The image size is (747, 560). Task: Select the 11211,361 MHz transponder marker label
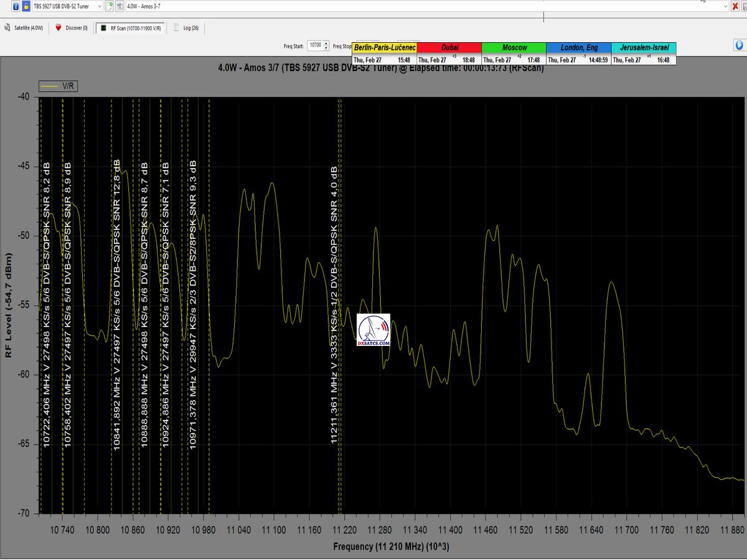tap(334, 305)
